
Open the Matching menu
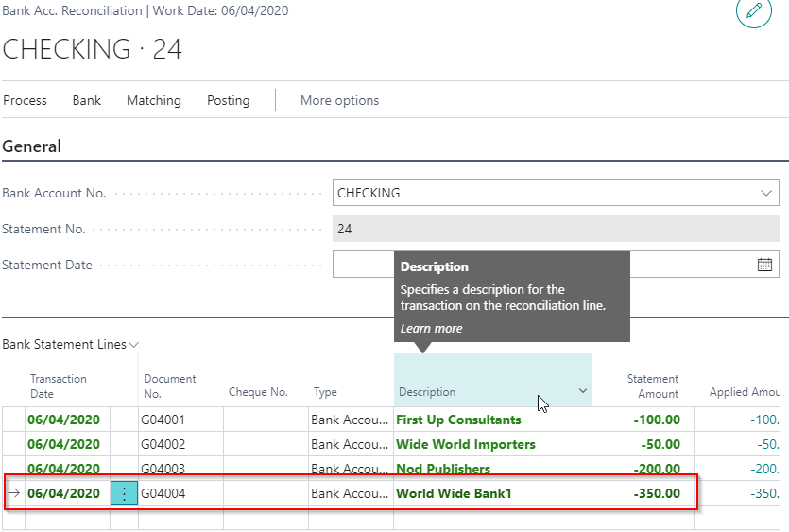(x=154, y=100)
